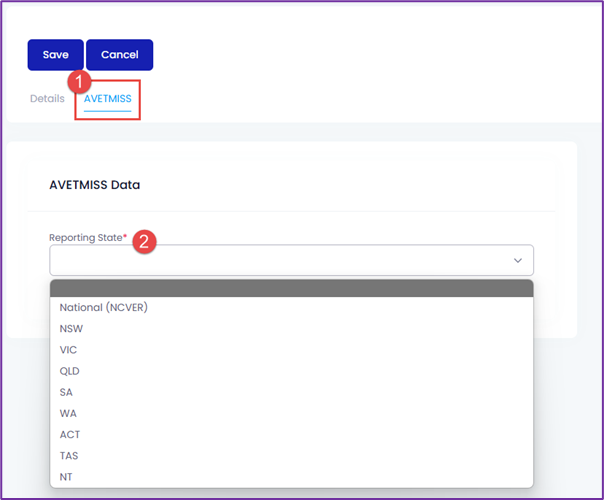Choose WA as reporting state

point(292,413)
